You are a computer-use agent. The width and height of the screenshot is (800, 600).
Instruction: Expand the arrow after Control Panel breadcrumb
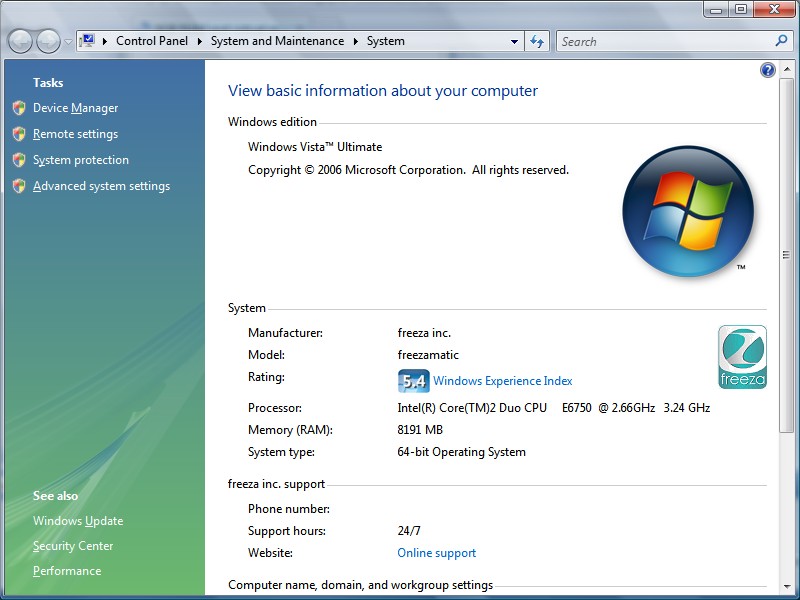click(x=201, y=42)
